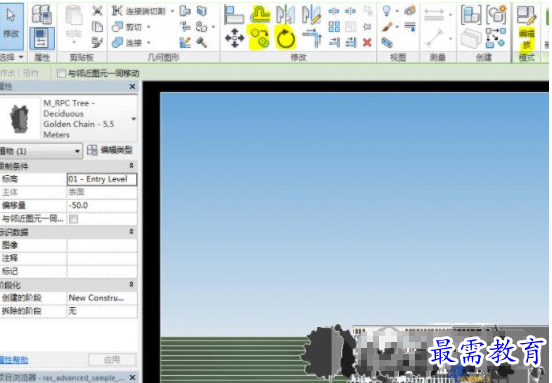Toggle 'Moves With Nearby Elements' options-bar checkbox
The height and width of the screenshot is (383, 552).
coord(61,73)
